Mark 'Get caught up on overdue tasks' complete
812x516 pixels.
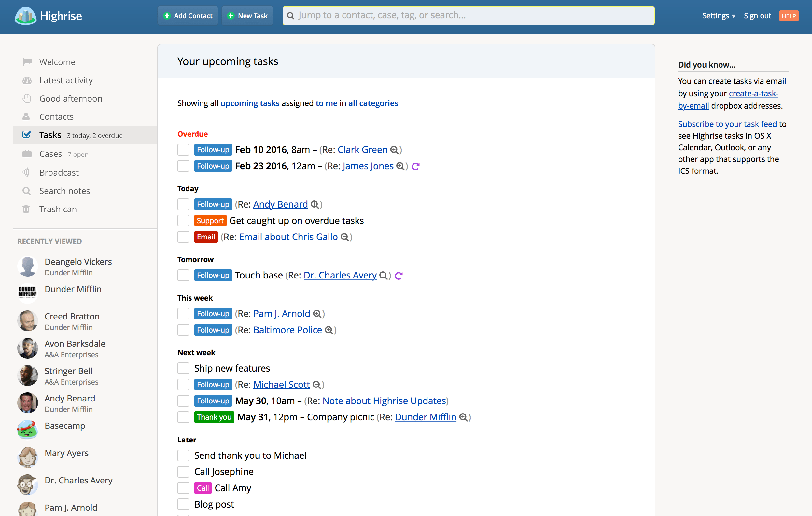(x=183, y=221)
